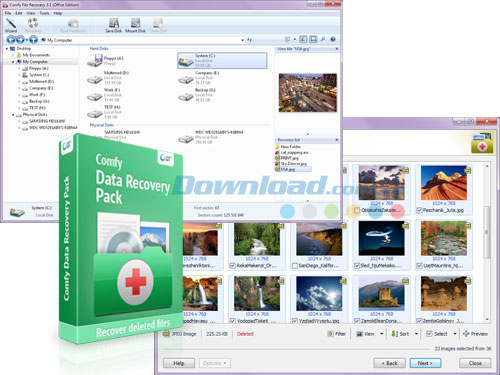Click the Preview button in wizard
This screenshot has height=375, width=500.
(476, 334)
